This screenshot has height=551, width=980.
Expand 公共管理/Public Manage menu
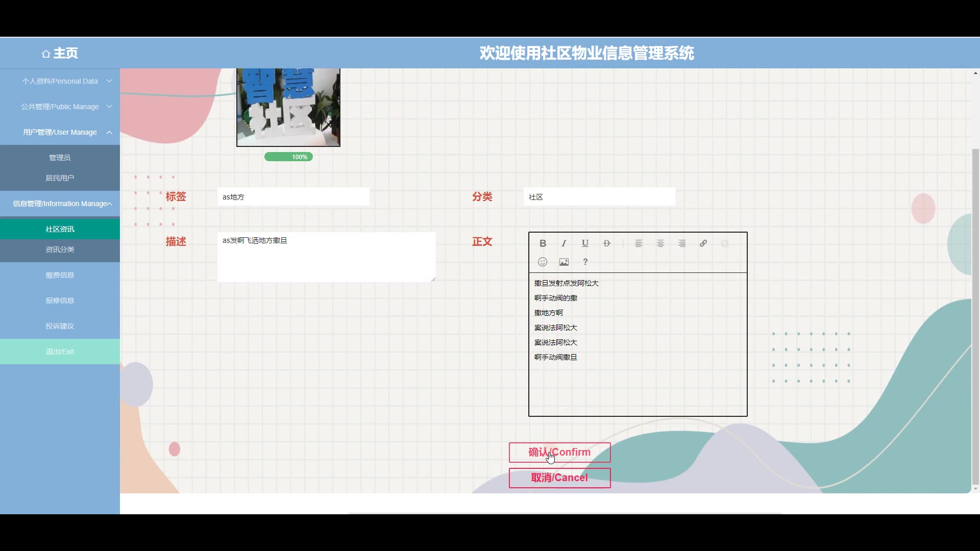coord(60,107)
